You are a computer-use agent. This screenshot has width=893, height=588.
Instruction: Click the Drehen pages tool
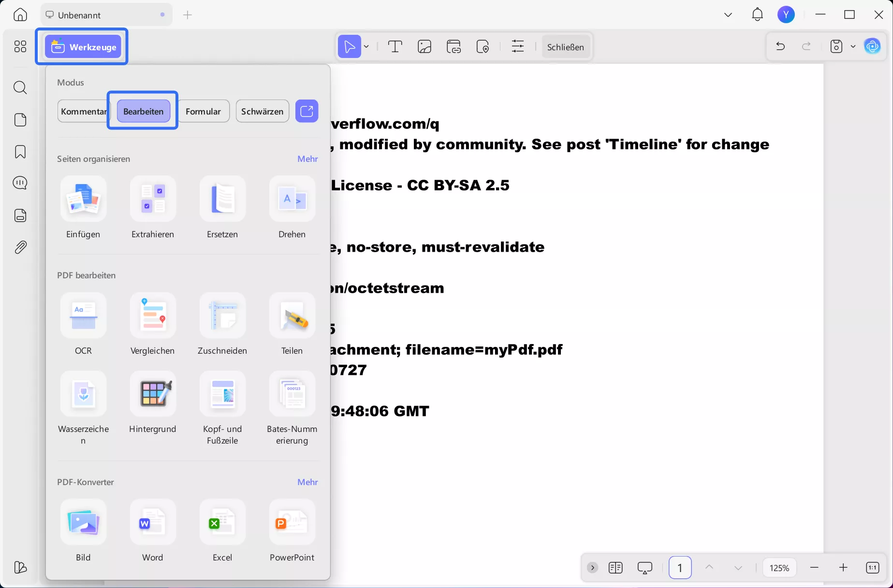(292, 208)
